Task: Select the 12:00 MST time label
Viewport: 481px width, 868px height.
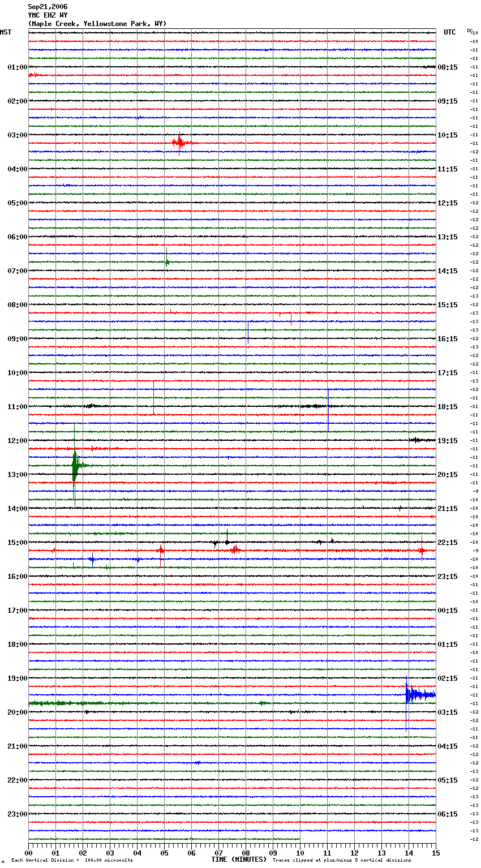Action: (x=18, y=441)
